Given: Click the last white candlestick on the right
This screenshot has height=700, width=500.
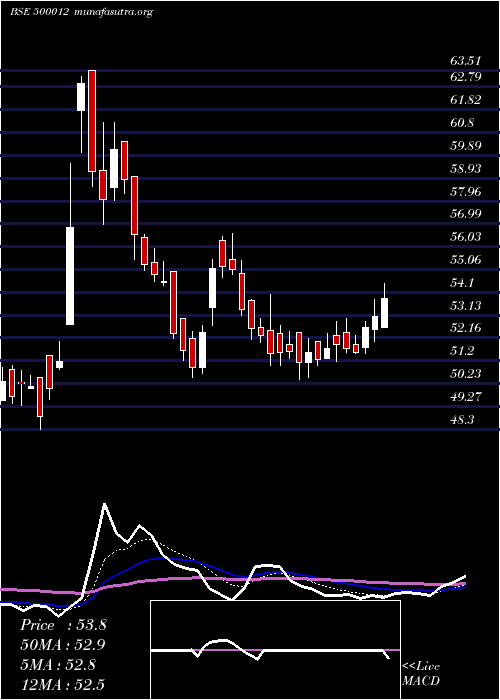Looking at the screenshot, I should point(384,313).
